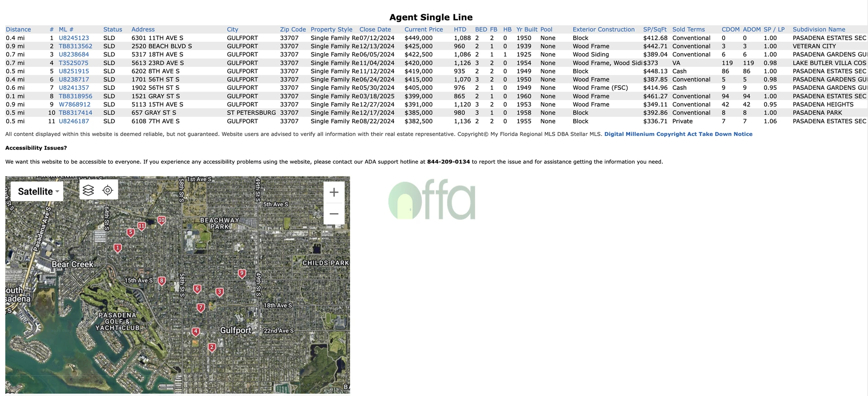Select map pin number 1

118,247
